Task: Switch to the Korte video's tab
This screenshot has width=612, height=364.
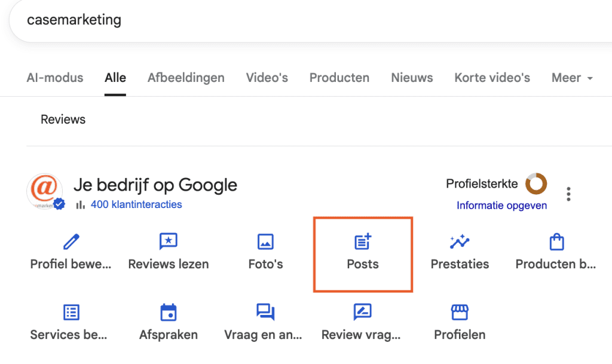Action: coord(492,78)
